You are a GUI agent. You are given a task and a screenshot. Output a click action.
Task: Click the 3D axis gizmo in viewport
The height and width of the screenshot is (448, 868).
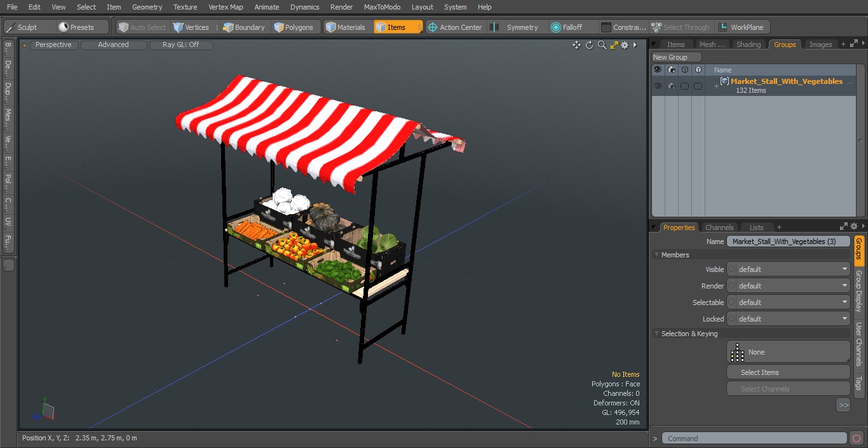(45, 409)
